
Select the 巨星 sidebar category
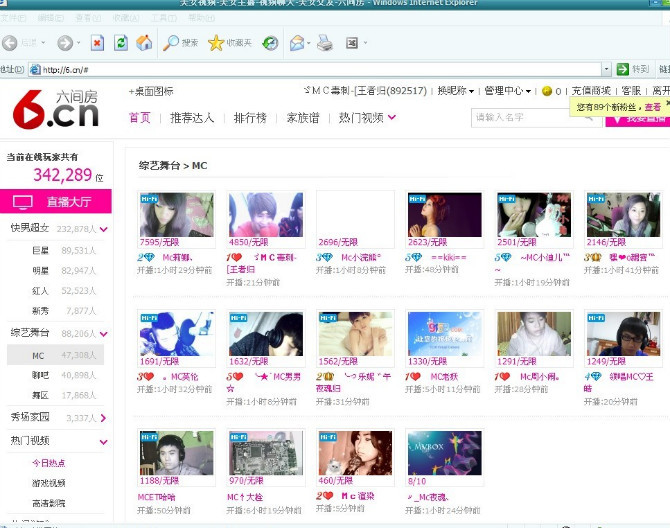(41, 250)
